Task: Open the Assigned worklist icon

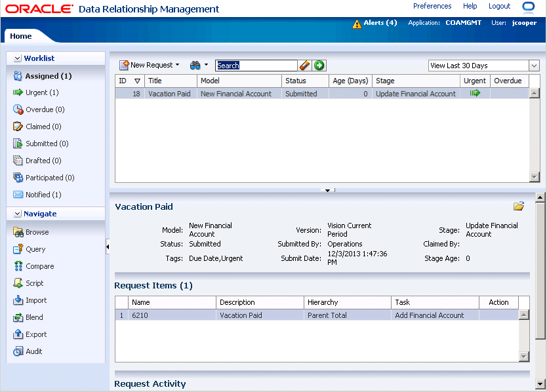Action: (18, 75)
